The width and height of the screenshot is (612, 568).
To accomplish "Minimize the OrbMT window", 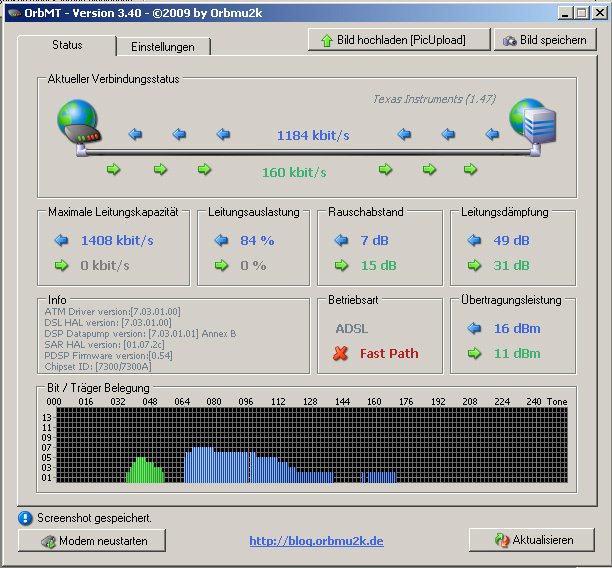I will 565,13.
